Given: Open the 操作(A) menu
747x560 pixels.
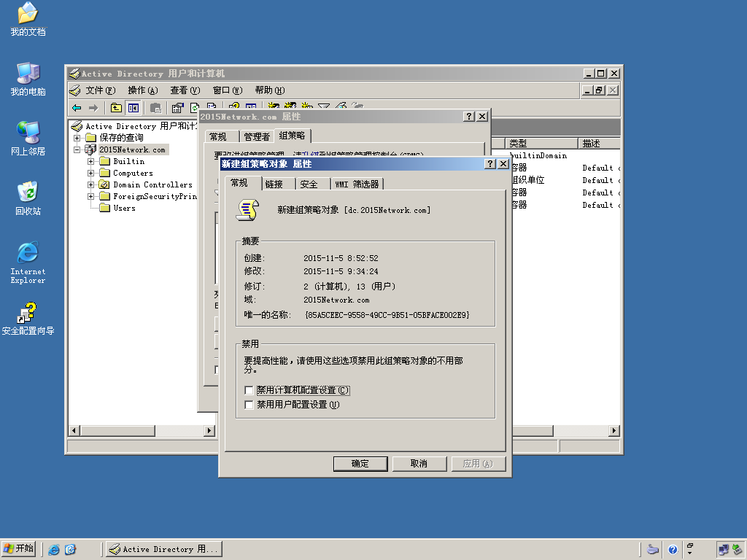Looking at the screenshot, I should (143, 90).
